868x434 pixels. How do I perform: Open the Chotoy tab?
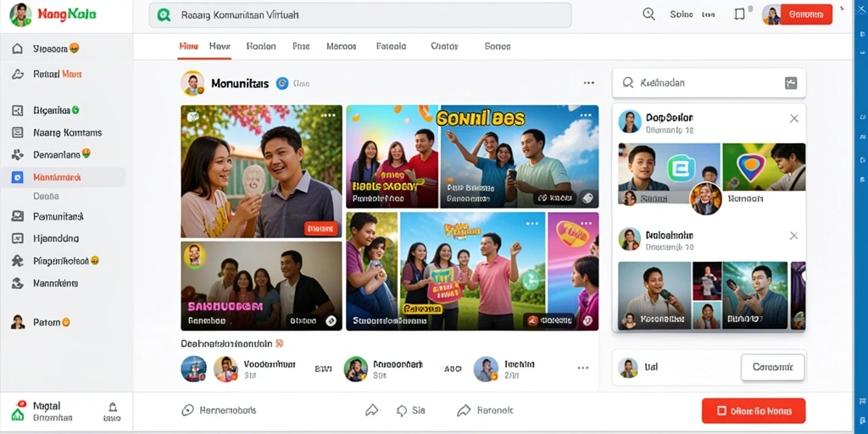[x=444, y=47]
